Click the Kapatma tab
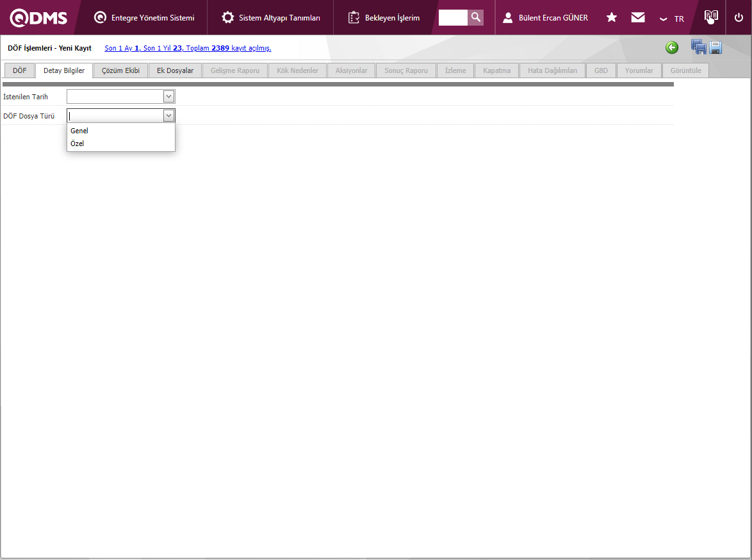752x560 pixels. [x=496, y=70]
